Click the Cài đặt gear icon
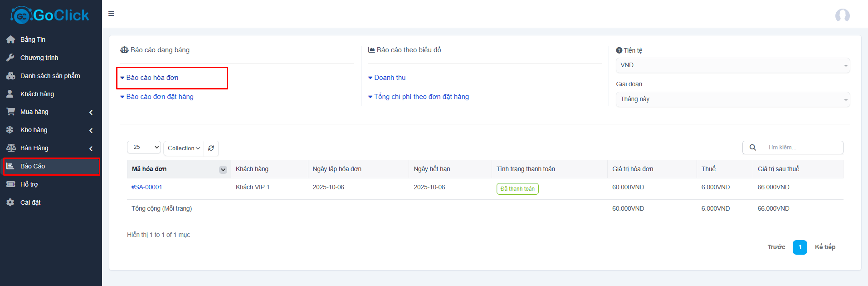The width and height of the screenshot is (868, 286). pos(10,202)
